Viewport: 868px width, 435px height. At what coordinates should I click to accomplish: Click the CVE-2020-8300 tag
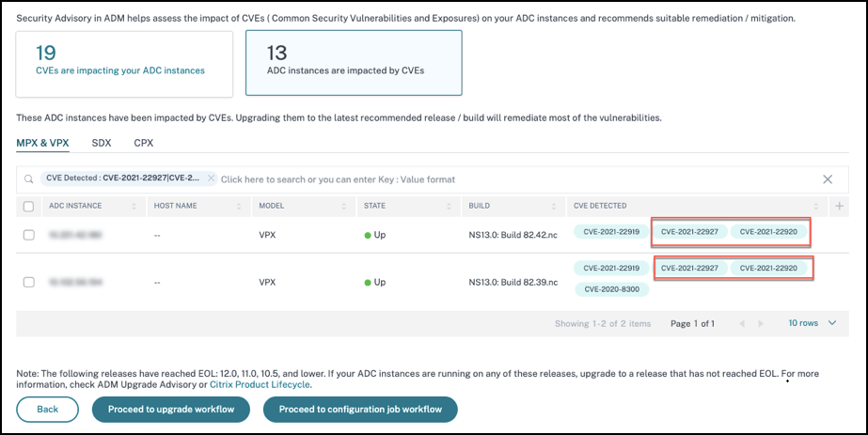(x=611, y=289)
